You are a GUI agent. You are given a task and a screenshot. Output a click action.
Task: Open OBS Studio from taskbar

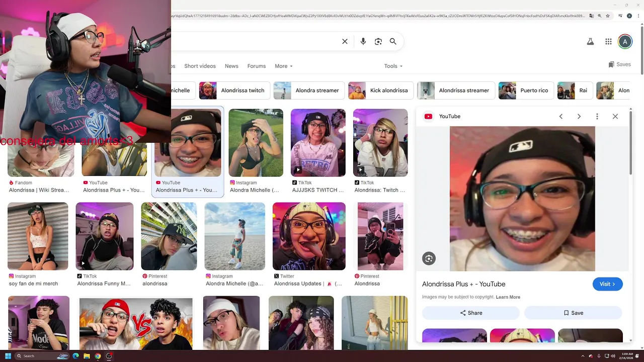(x=109, y=356)
